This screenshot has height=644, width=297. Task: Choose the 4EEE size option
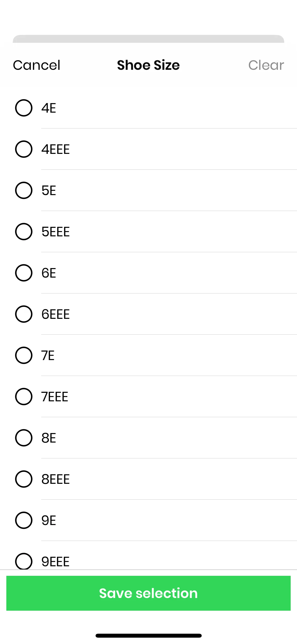coord(24,149)
